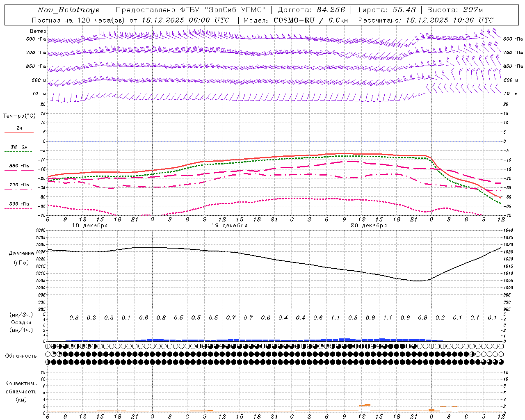Click the station name "Nov_Bolotnoye" in header
525x420 pixels.
[x=68, y=10]
